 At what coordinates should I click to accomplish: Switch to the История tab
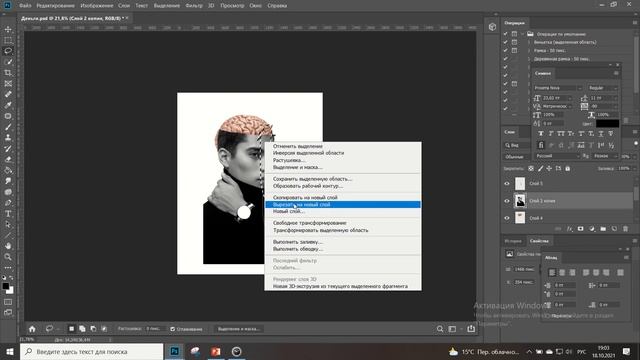pyautogui.click(x=513, y=241)
